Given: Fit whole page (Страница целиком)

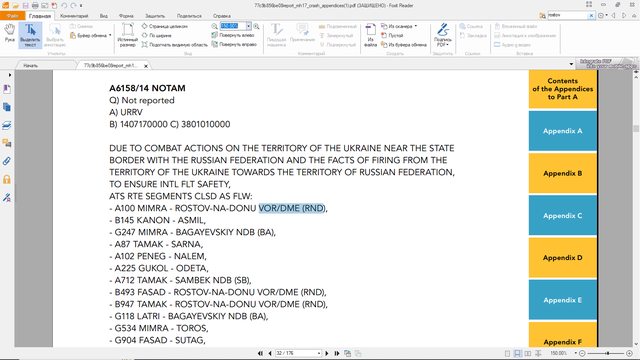Looking at the screenshot, I should tap(165, 26).
